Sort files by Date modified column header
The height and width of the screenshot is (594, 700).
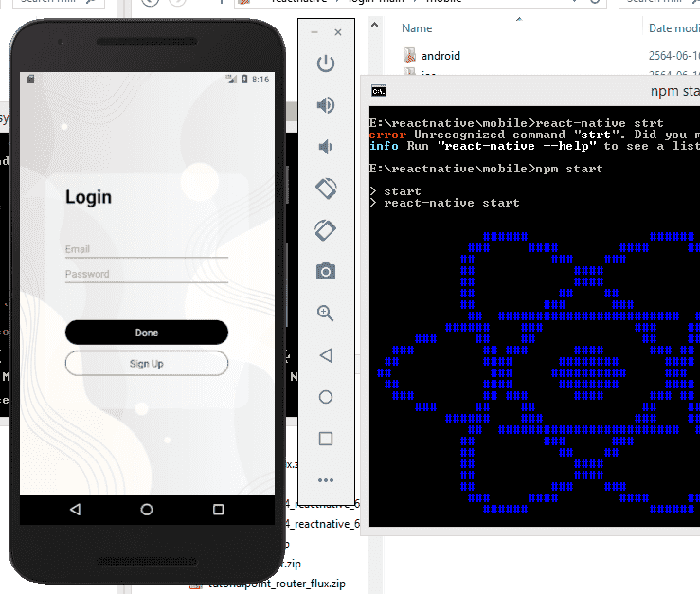[x=674, y=28]
